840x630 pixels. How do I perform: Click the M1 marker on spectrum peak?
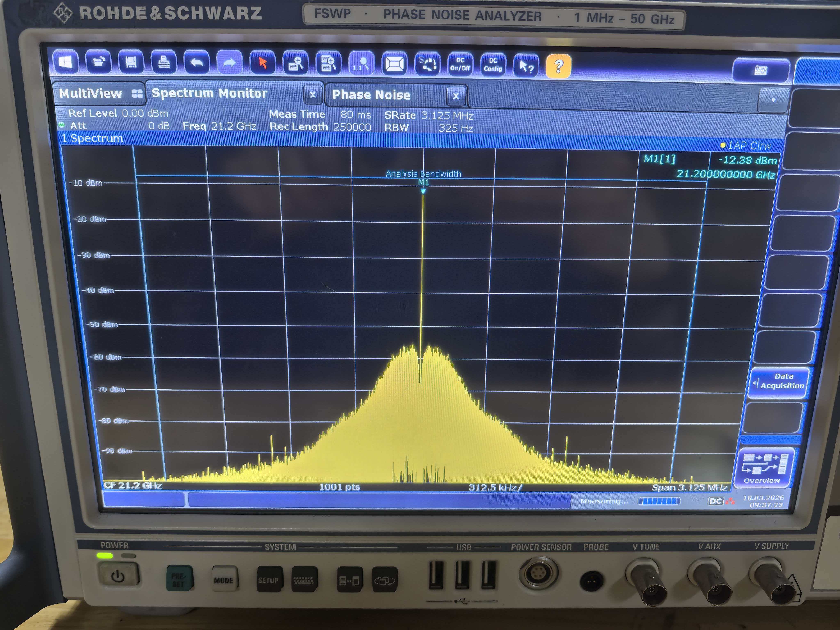pyautogui.click(x=423, y=191)
